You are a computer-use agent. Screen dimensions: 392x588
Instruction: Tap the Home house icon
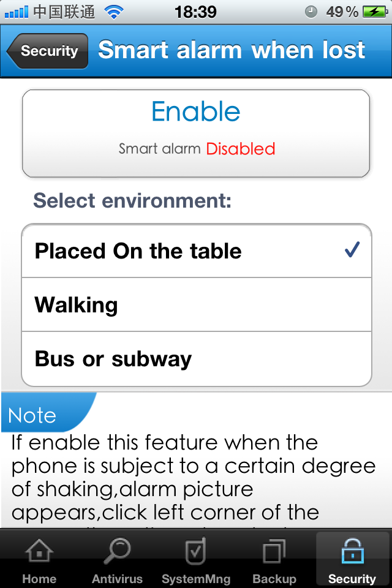click(40, 551)
